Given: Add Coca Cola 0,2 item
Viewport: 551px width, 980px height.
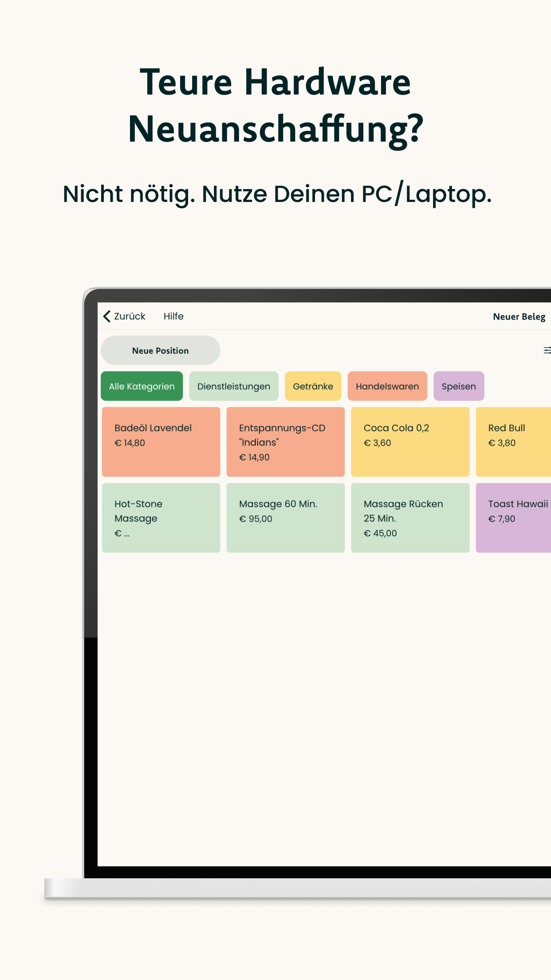Looking at the screenshot, I should coord(410,442).
